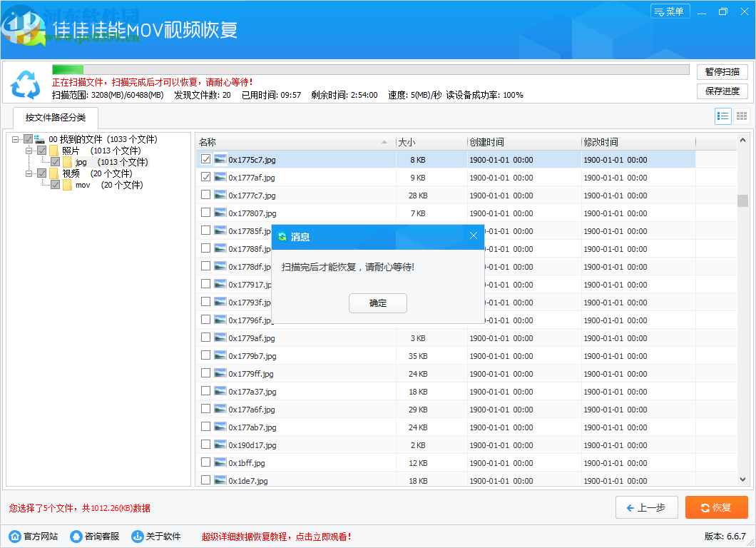The width and height of the screenshot is (756, 548).
Task: Toggle checkbox for mov folder in tree
Action: (x=56, y=185)
